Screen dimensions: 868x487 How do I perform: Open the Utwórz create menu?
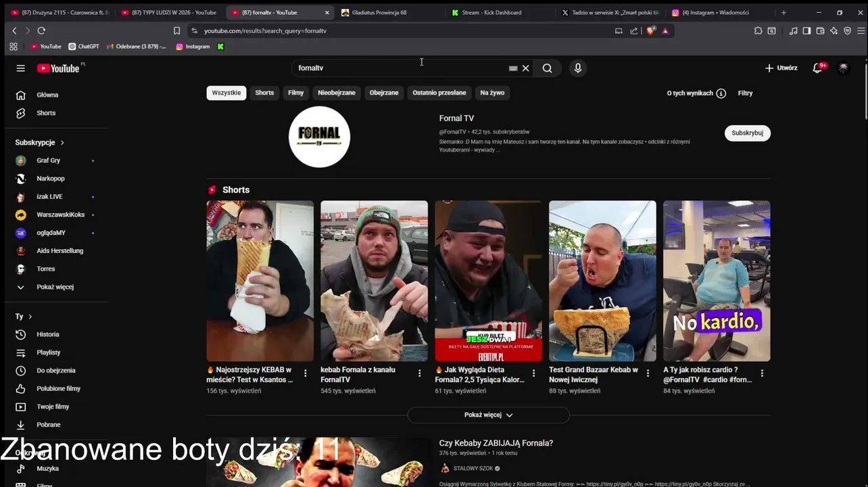(781, 68)
